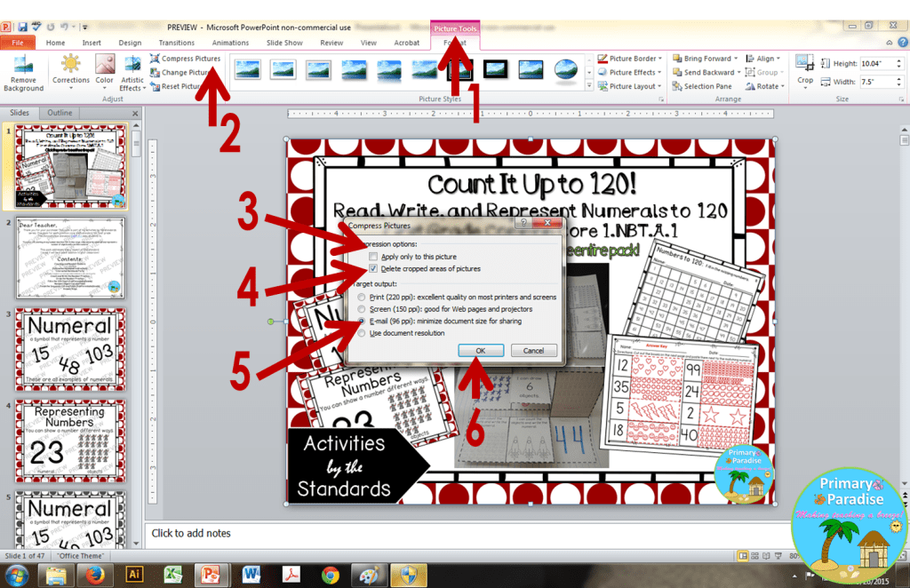The width and height of the screenshot is (910, 588).
Task: Switch to Reading view icon in the status bar
Action: pos(766,556)
